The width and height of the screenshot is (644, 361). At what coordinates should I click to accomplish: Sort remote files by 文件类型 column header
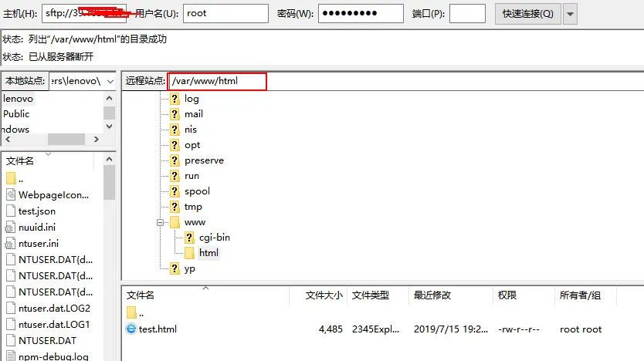click(x=378, y=295)
